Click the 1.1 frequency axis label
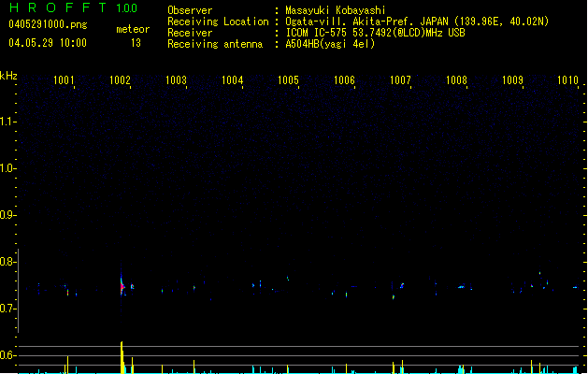This screenshot has width=588, height=374. (7, 122)
